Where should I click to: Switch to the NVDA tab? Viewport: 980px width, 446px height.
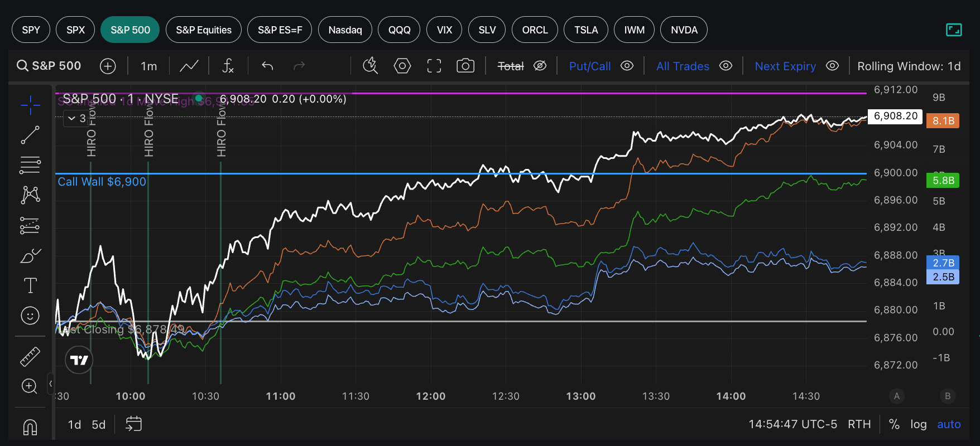pyautogui.click(x=684, y=30)
